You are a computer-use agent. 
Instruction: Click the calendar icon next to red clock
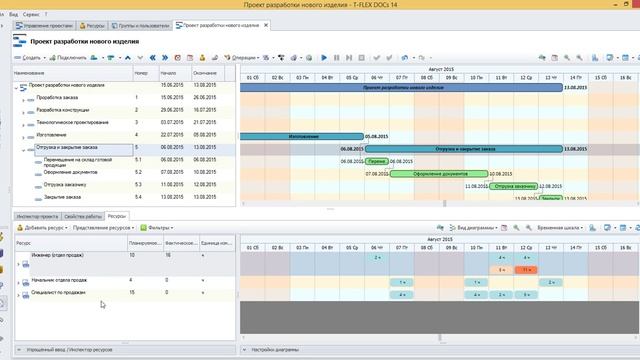190,58
